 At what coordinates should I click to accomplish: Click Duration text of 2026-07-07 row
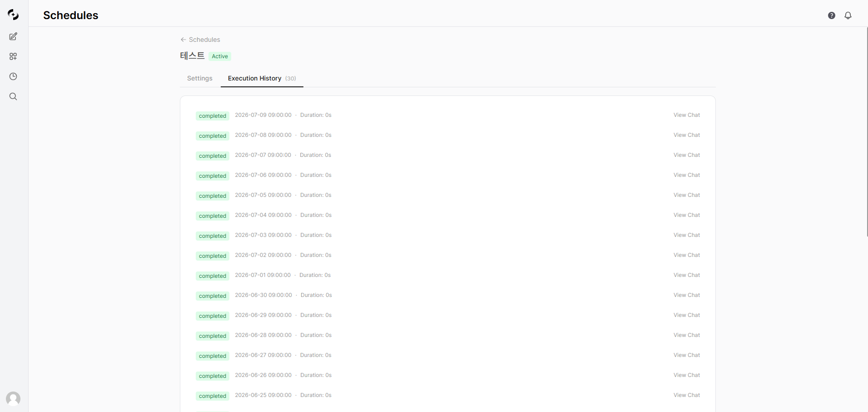(x=315, y=155)
